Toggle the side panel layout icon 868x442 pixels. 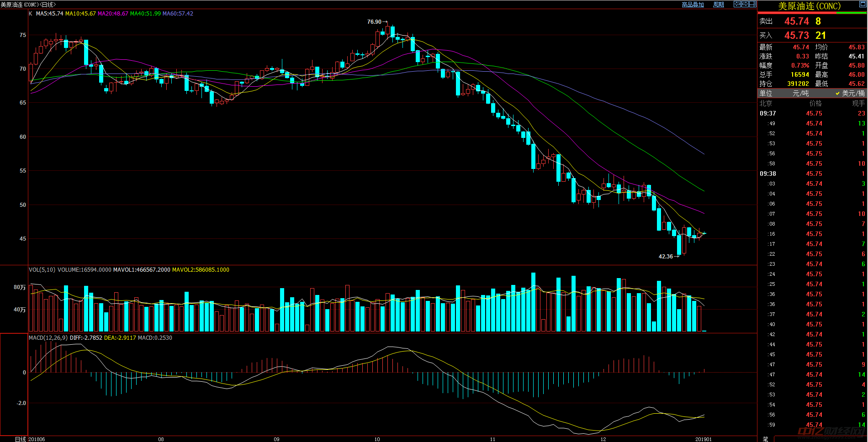[752, 4]
